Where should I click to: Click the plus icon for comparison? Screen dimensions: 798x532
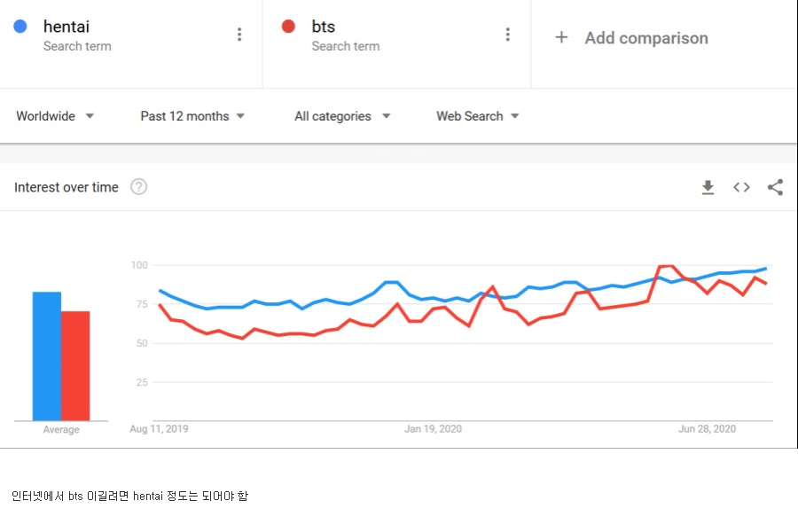tap(561, 37)
